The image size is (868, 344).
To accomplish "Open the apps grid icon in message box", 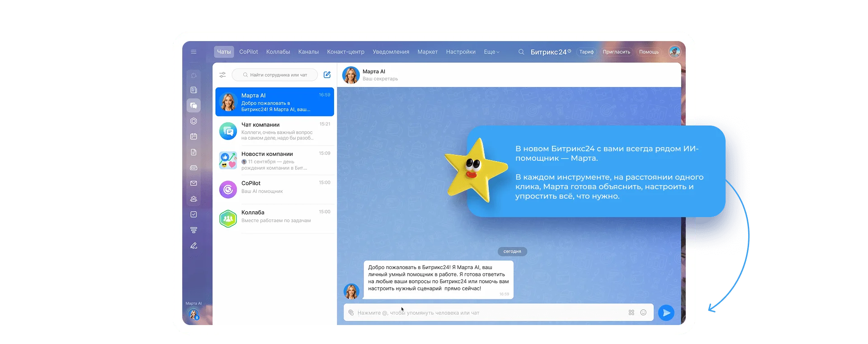I will [632, 312].
